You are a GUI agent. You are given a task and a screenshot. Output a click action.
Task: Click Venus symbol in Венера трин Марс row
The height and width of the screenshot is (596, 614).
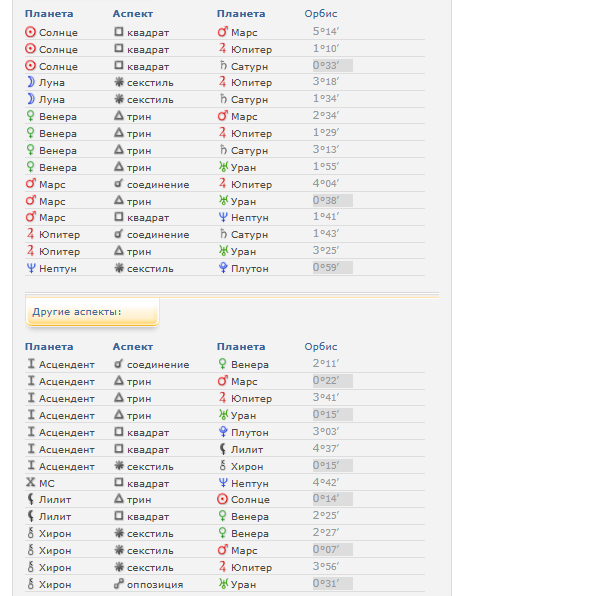tap(30, 116)
